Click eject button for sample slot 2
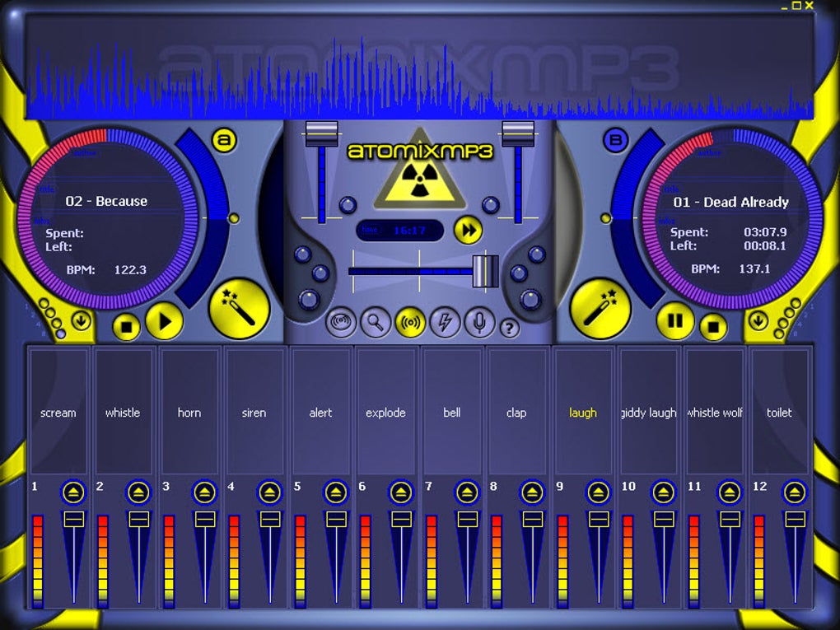Viewport: 840px width, 630px height. coord(138,492)
